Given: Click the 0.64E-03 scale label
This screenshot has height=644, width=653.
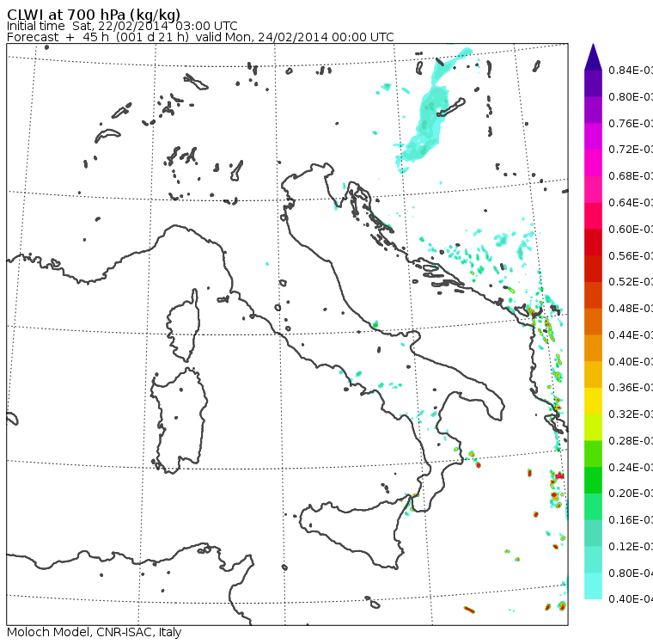Looking at the screenshot, I should [x=631, y=203].
